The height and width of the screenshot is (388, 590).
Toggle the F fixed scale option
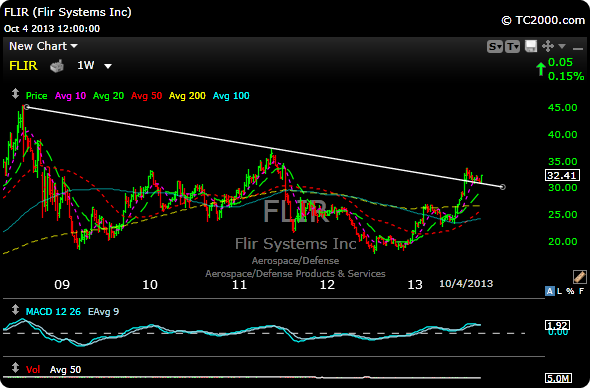pos(581,291)
